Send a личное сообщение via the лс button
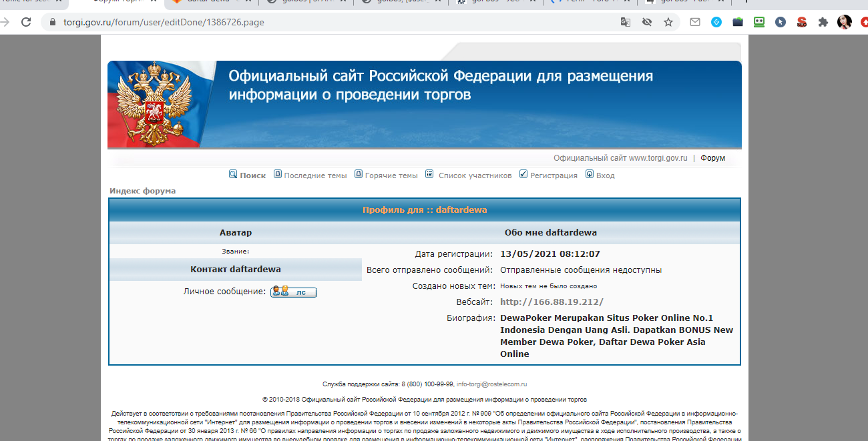The height and width of the screenshot is (441, 868). coord(294,292)
